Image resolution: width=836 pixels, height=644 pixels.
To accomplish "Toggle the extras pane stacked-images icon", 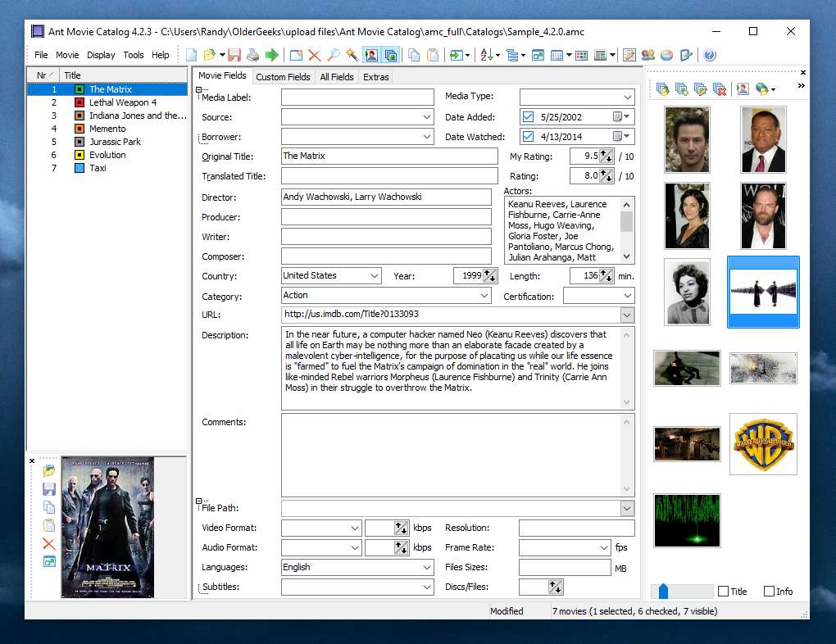I will [391, 55].
